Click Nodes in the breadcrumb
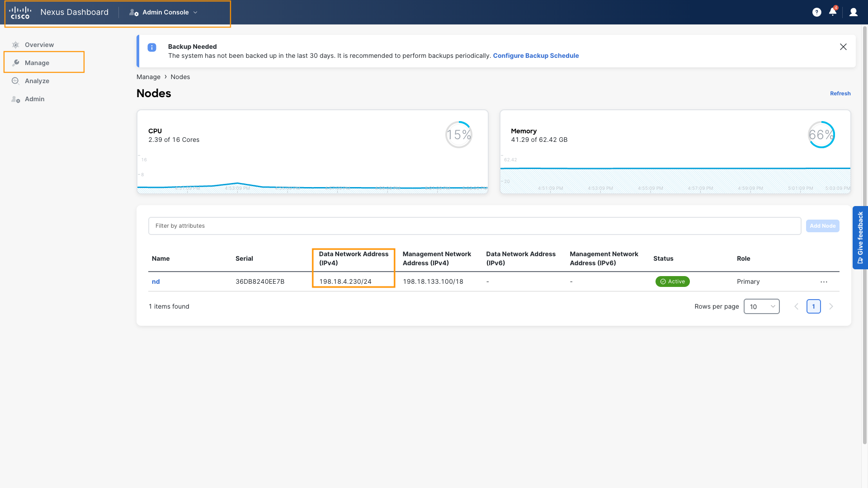Screen dimensions: 868x488 (180, 77)
